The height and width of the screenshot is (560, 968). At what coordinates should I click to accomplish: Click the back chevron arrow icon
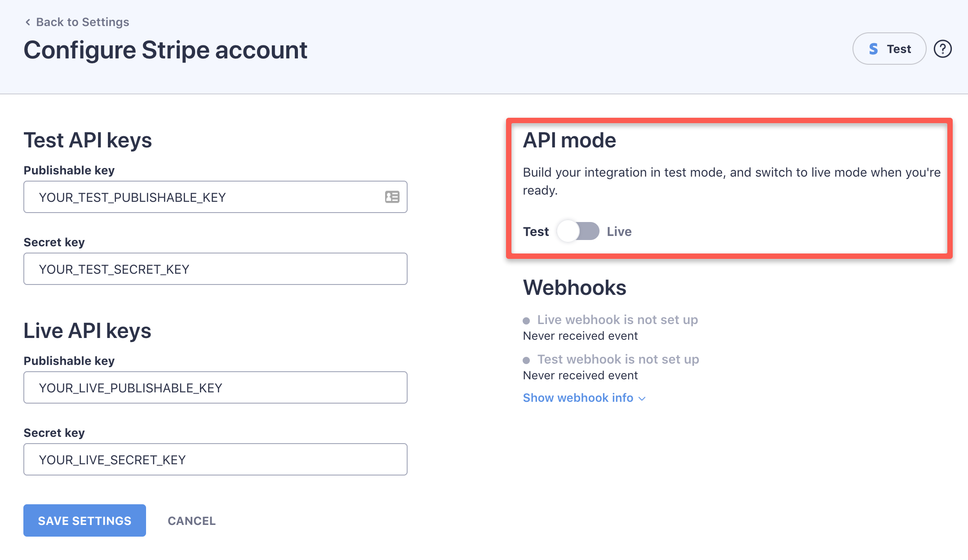point(28,22)
